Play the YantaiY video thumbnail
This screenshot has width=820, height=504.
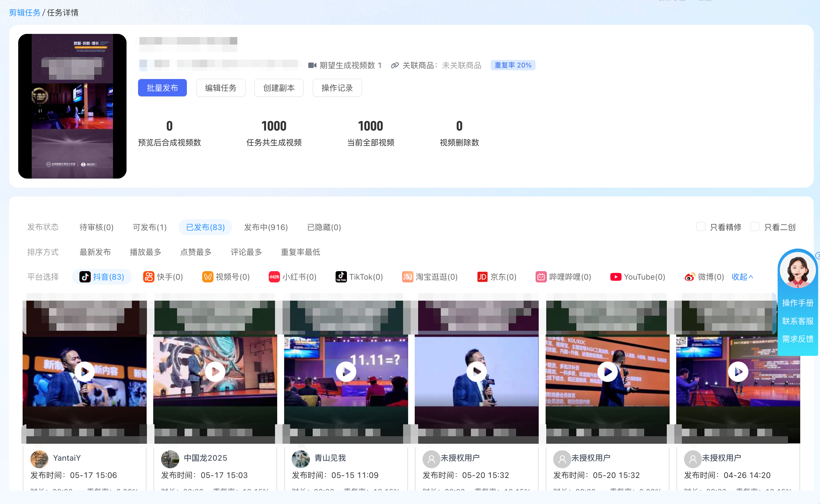84,371
